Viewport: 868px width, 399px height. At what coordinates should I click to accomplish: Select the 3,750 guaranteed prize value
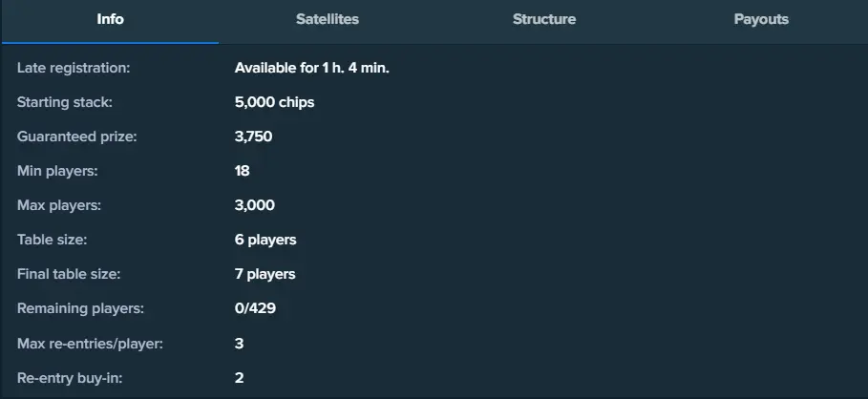click(253, 136)
